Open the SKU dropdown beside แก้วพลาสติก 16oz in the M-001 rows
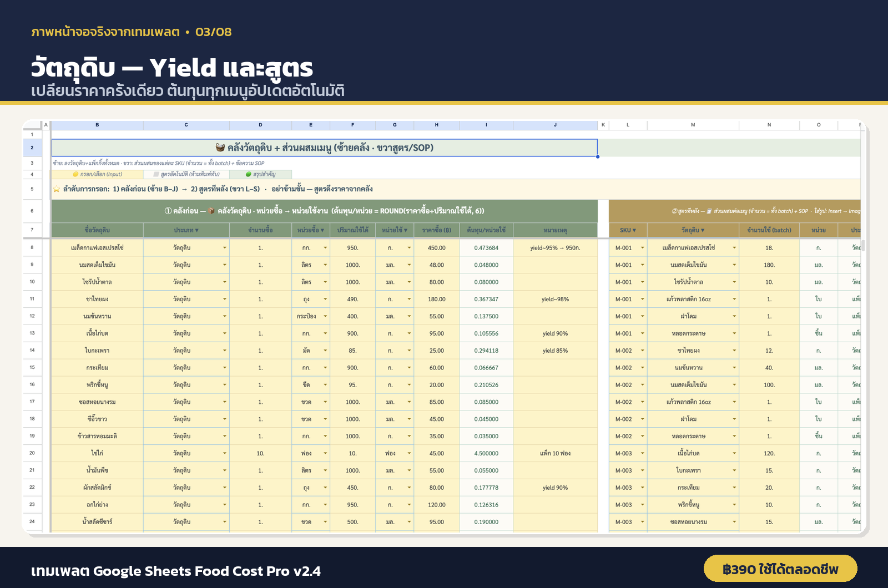 click(x=643, y=299)
